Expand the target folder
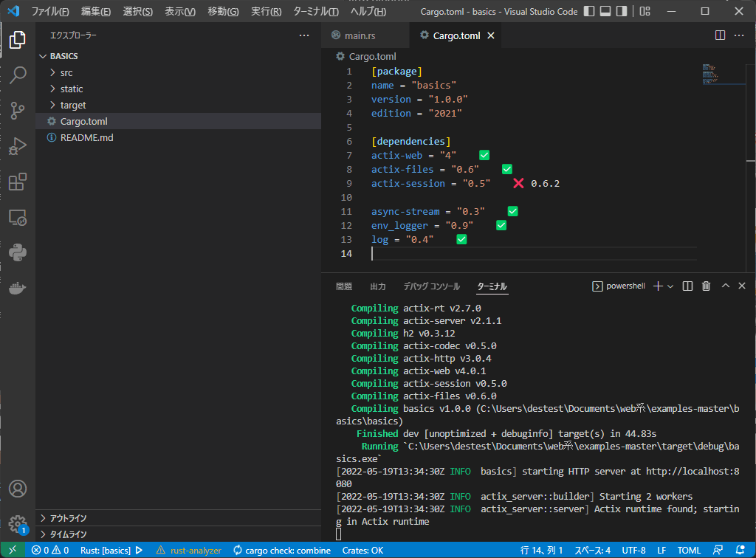 (179, 105)
